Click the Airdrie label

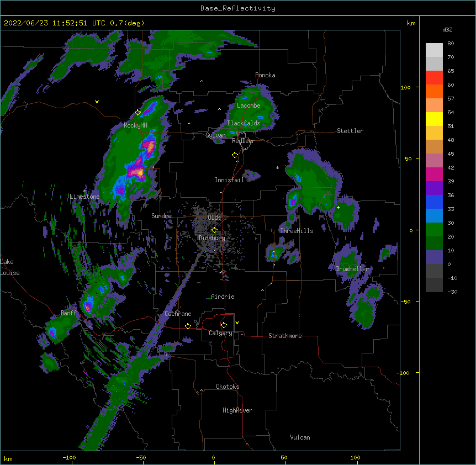pos(223,297)
